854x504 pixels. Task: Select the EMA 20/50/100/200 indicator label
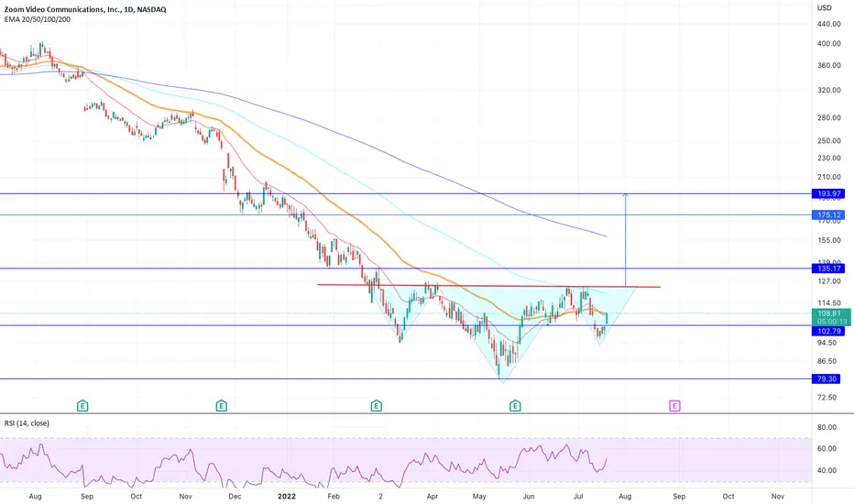(37, 19)
